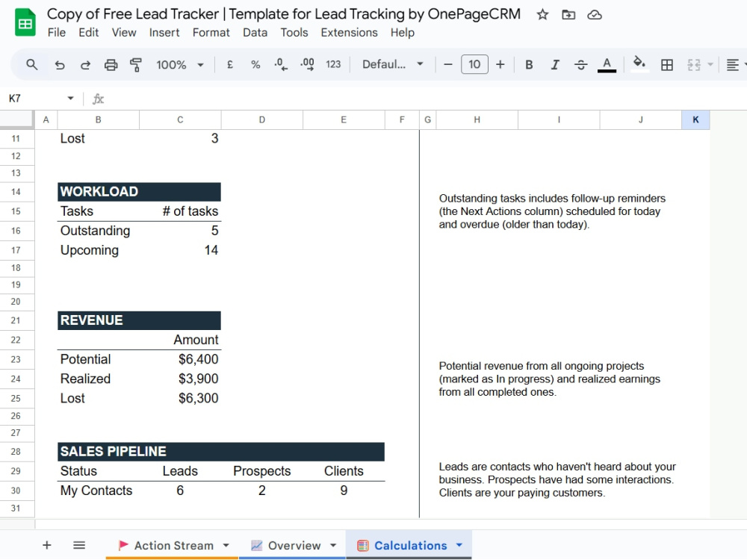Open Overview tab options arrow

click(333, 545)
